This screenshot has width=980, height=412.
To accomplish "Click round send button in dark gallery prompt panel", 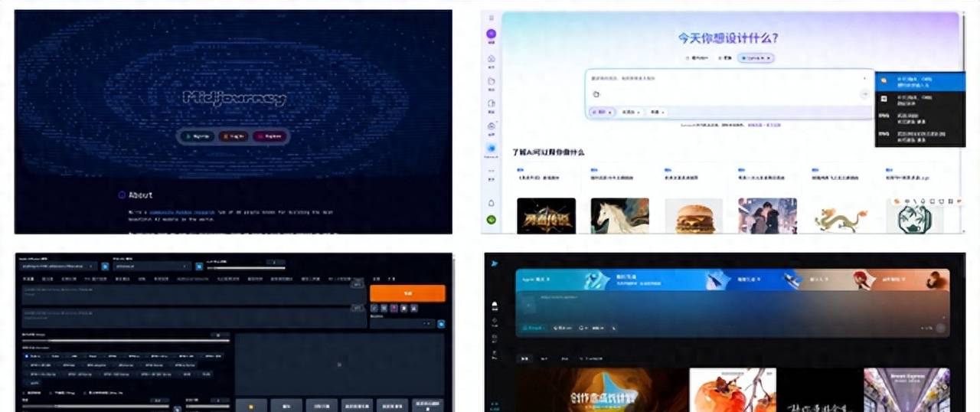I will coord(940,328).
